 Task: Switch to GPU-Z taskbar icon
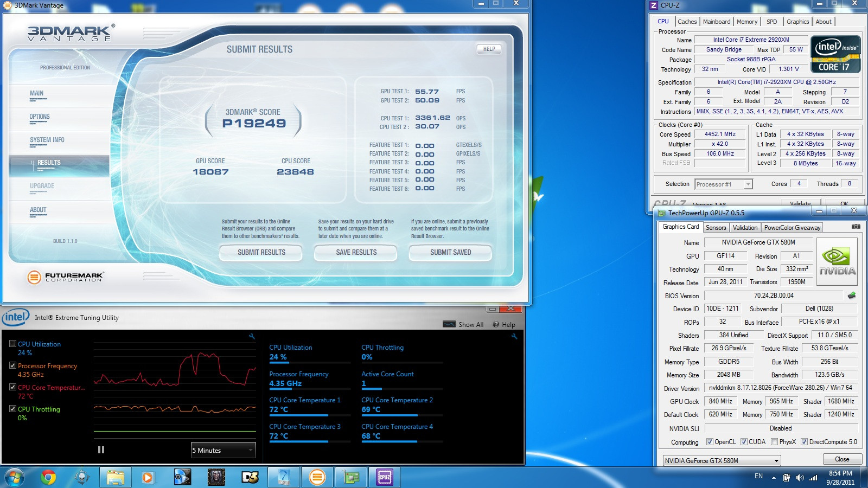tap(351, 477)
